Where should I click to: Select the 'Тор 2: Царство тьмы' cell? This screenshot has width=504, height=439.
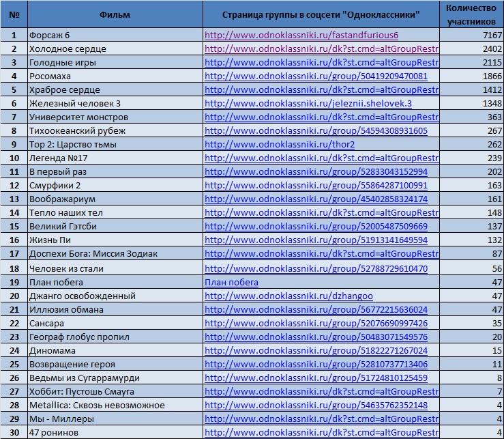[x=115, y=145]
